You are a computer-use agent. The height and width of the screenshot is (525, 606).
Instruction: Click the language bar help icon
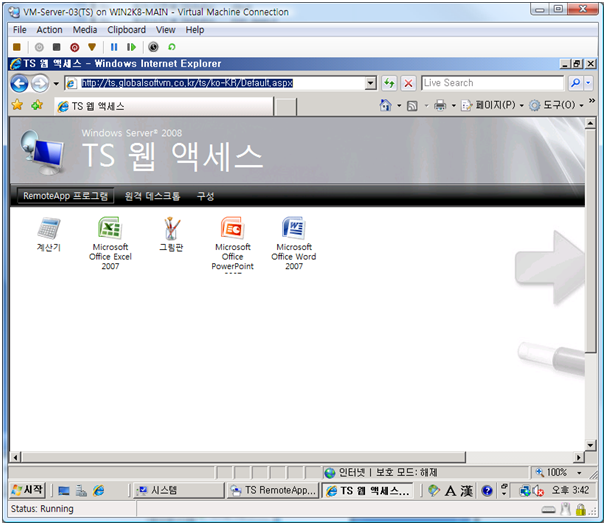click(x=487, y=491)
